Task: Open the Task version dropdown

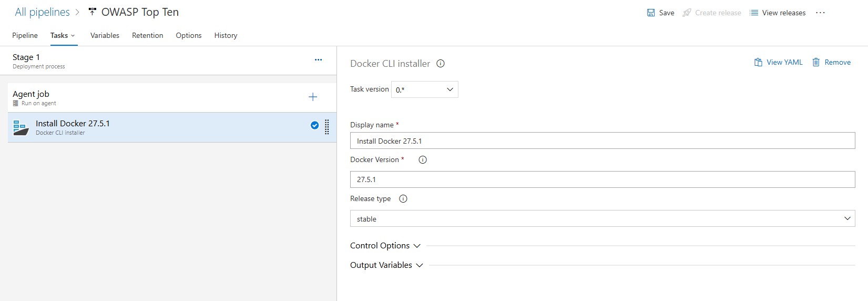Action: tap(425, 89)
